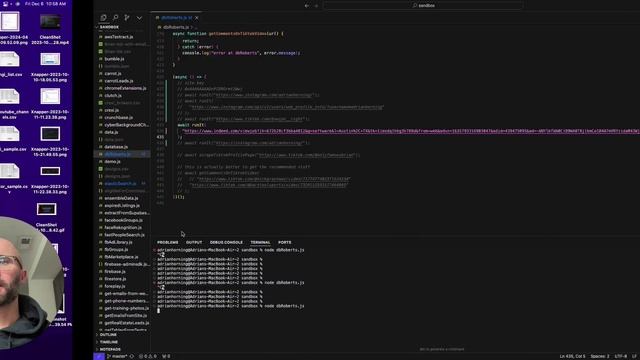
Task: Open clutch.js in explorer
Action: 113,96
